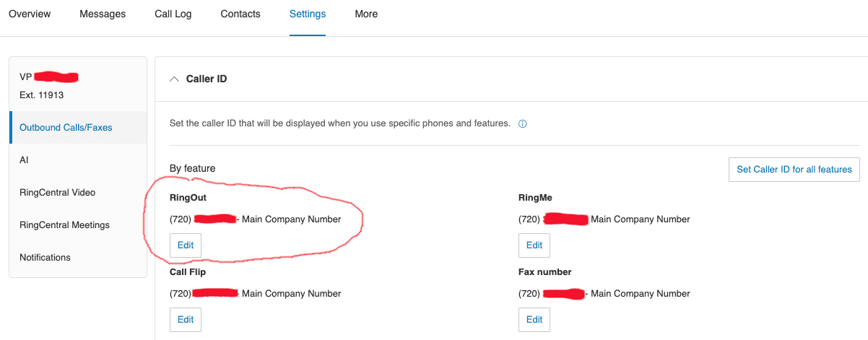Image resolution: width=868 pixels, height=340 pixels.
Task: Open RingCentral Video settings
Action: tap(57, 193)
